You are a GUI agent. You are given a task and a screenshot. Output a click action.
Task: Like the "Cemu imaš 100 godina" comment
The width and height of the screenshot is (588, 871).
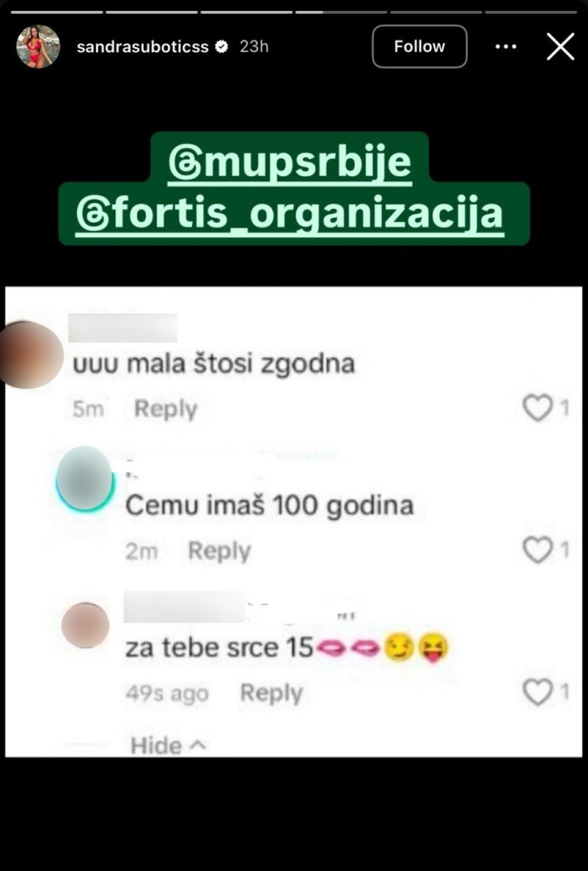pyautogui.click(x=537, y=550)
